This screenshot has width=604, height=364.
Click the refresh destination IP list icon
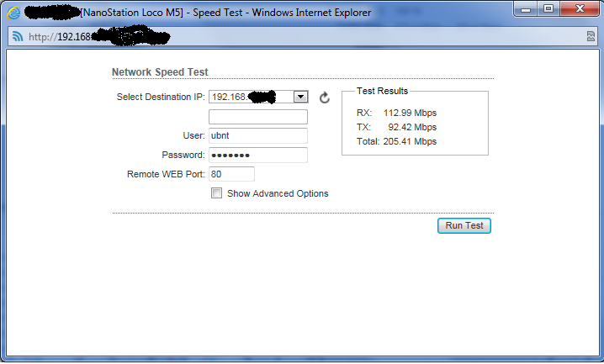[325, 98]
